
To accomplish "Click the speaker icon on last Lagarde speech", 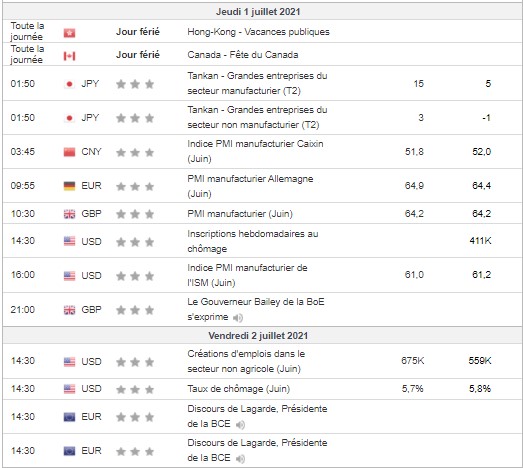I will pos(240,459).
